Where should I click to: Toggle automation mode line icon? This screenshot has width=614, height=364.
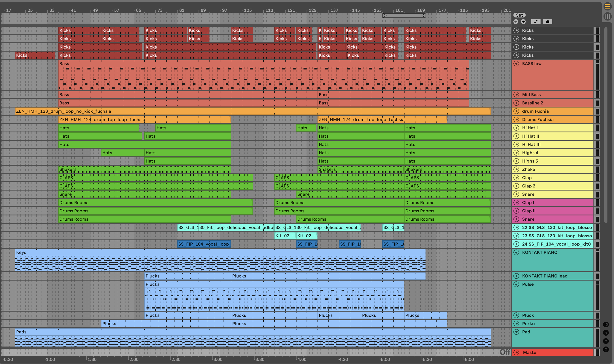(536, 22)
